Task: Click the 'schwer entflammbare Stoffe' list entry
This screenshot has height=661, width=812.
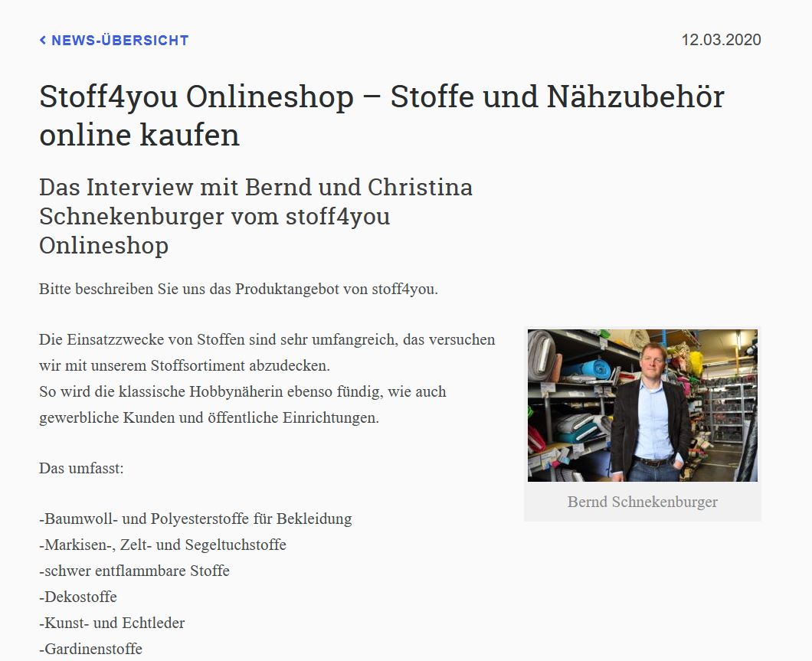Action: coord(134,571)
